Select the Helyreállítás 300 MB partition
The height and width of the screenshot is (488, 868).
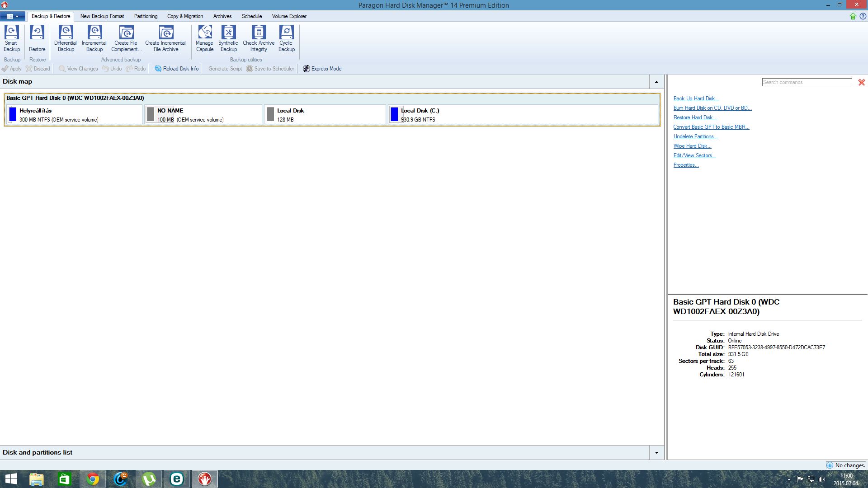pyautogui.click(x=75, y=115)
